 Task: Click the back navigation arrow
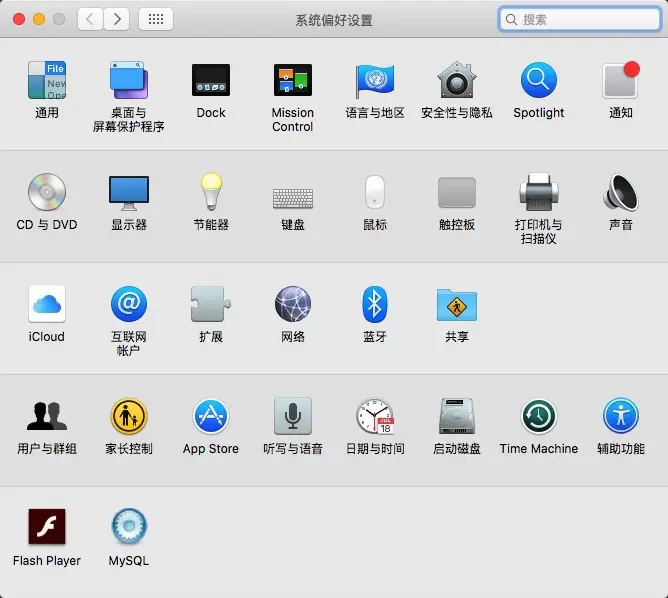pos(90,19)
